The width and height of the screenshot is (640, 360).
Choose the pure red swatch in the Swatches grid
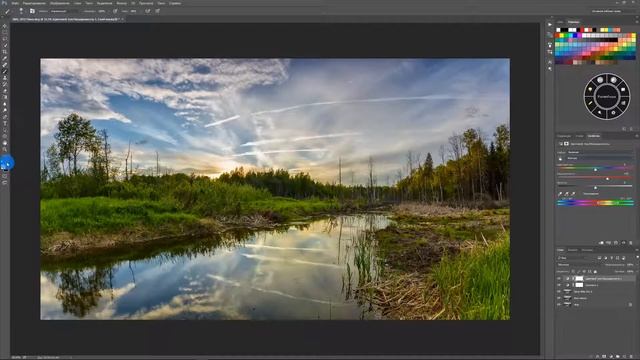coord(557,36)
